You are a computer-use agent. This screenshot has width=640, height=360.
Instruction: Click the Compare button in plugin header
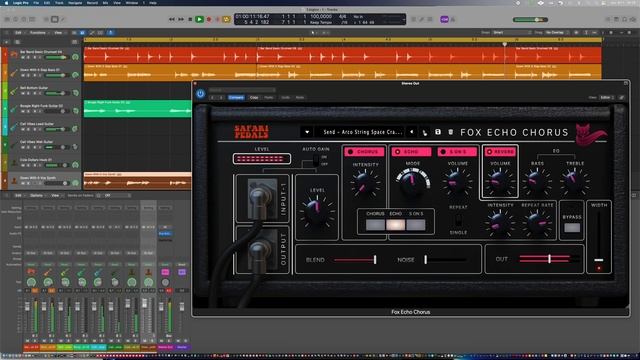pos(236,98)
